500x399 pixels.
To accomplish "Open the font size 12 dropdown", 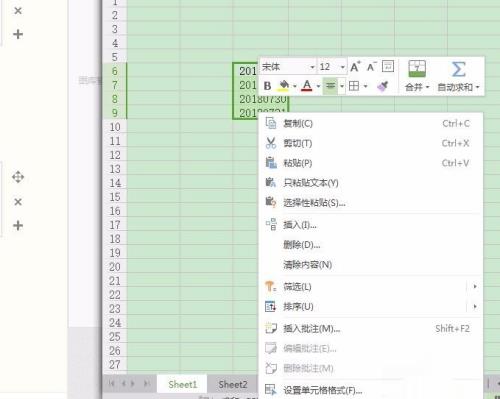I will pyautogui.click(x=342, y=67).
